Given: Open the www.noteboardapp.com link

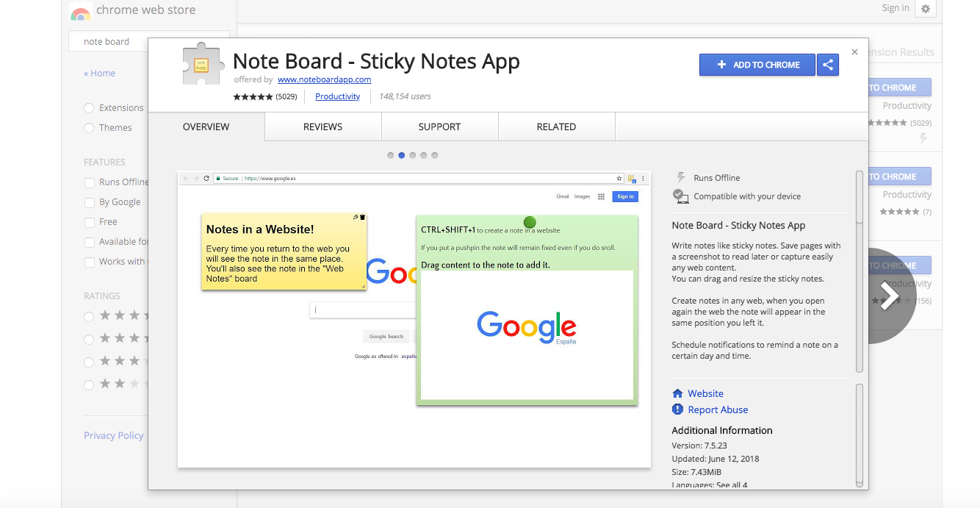Looking at the screenshot, I should click(324, 79).
